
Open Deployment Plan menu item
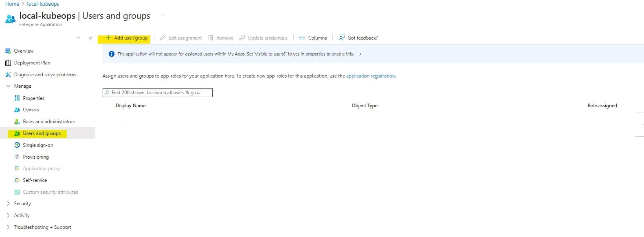point(32,63)
